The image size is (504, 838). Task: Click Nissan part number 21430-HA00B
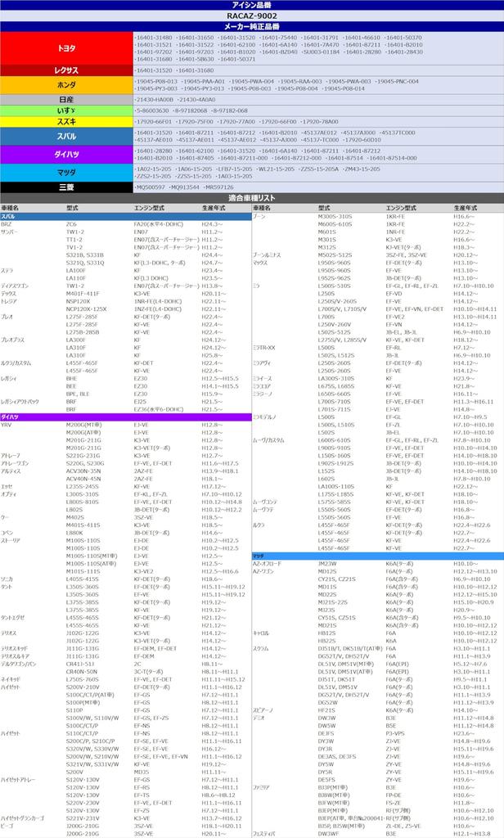154,100
